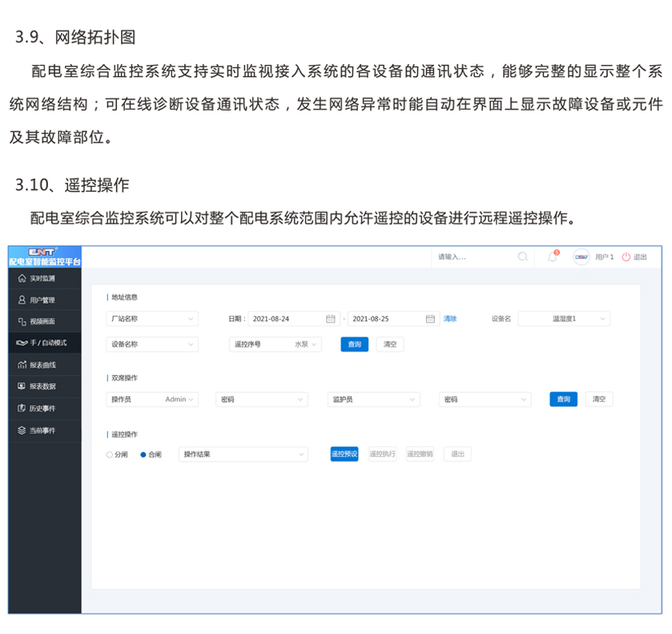Expand the 操作员 Admin dropdown
The image size is (672, 634).
coord(151,399)
